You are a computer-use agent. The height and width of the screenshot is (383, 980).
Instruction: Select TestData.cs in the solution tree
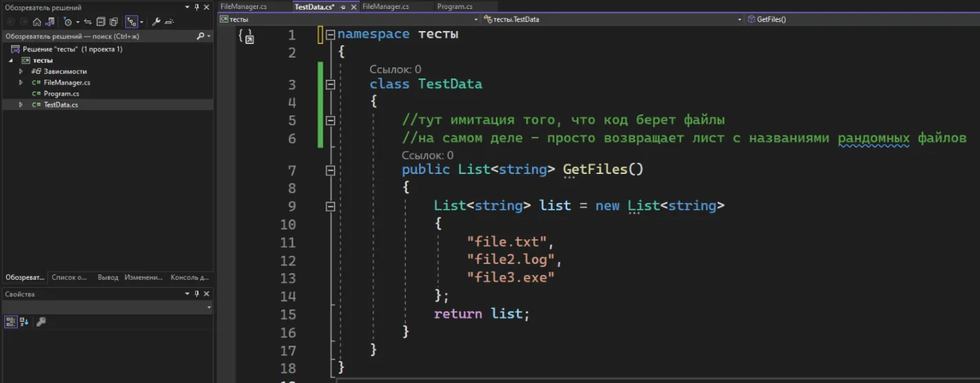coord(60,105)
